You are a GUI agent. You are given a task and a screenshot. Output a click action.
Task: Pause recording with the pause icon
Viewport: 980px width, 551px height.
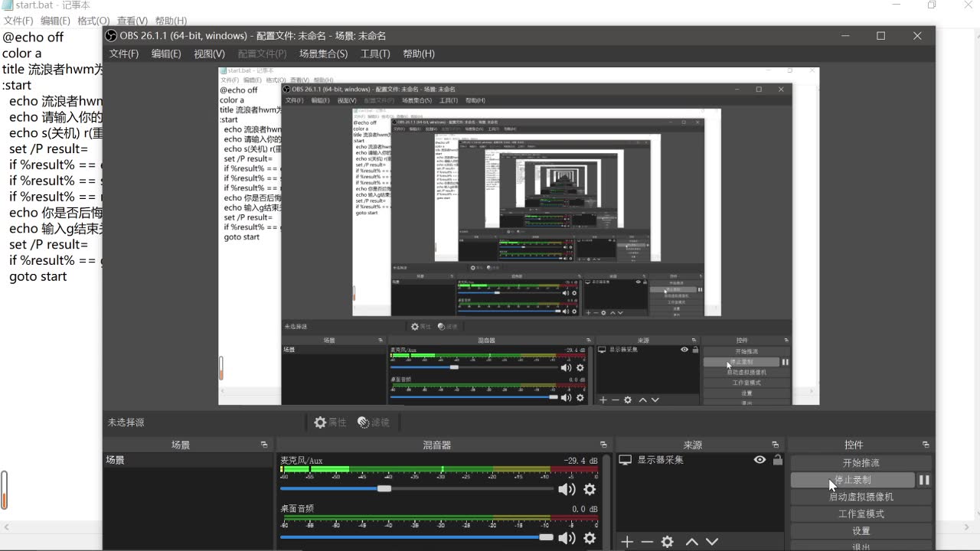click(x=924, y=480)
